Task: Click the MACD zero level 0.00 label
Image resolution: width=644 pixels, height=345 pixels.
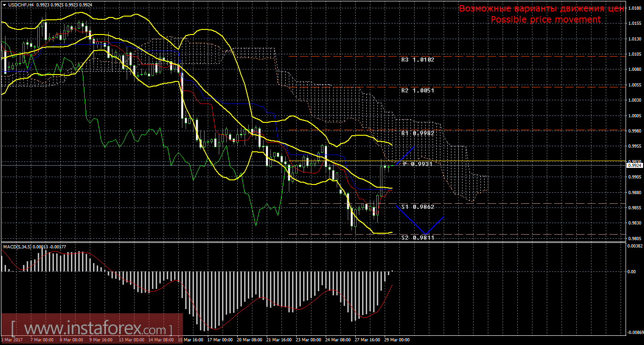Action: pos(632,271)
